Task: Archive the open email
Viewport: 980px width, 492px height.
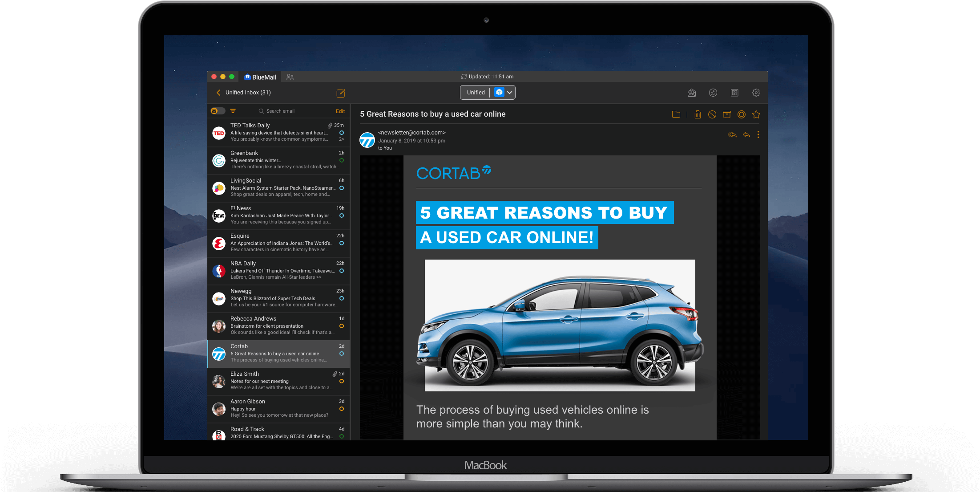Action: (727, 114)
